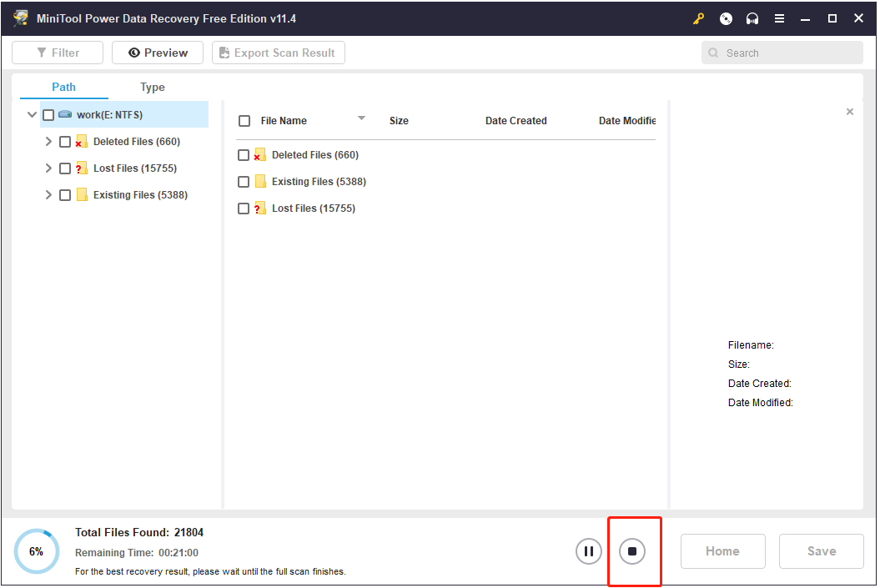Click the key register icon in title bar

click(698, 19)
